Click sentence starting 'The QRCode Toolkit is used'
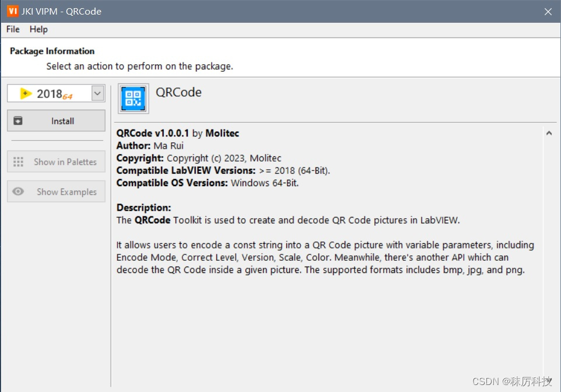 288,220
